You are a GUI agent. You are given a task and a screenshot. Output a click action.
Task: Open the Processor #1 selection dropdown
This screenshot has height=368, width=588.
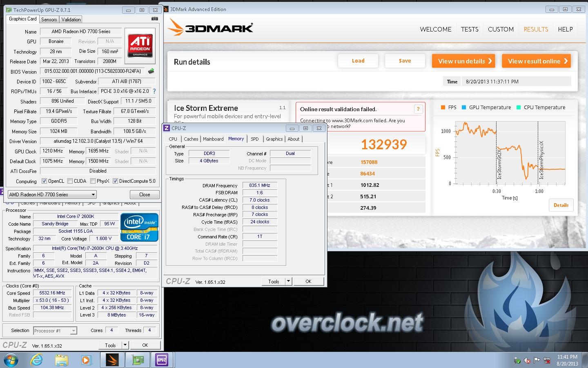click(x=55, y=330)
